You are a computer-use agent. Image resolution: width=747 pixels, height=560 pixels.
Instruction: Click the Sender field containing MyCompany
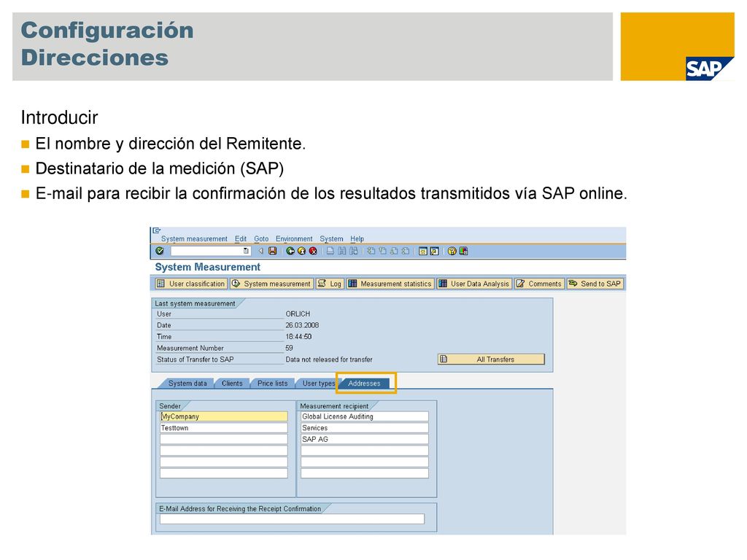pyautogui.click(x=224, y=416)
